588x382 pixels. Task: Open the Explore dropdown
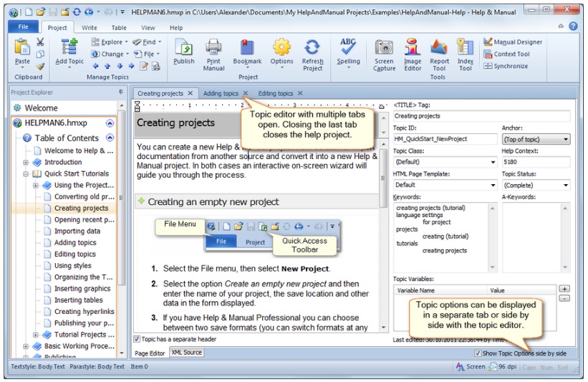(x=110, y=42)
